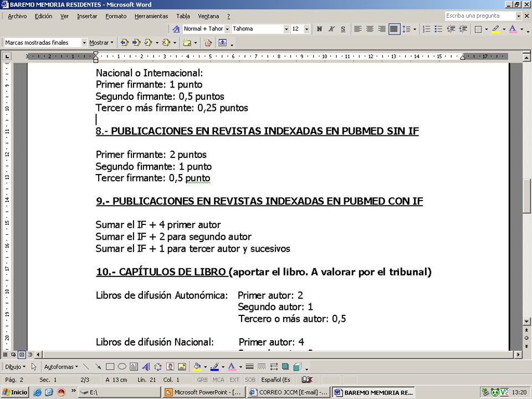532x399 pixels.
Task: Toggle italic formatting (K button)
Action: point(331,29)
